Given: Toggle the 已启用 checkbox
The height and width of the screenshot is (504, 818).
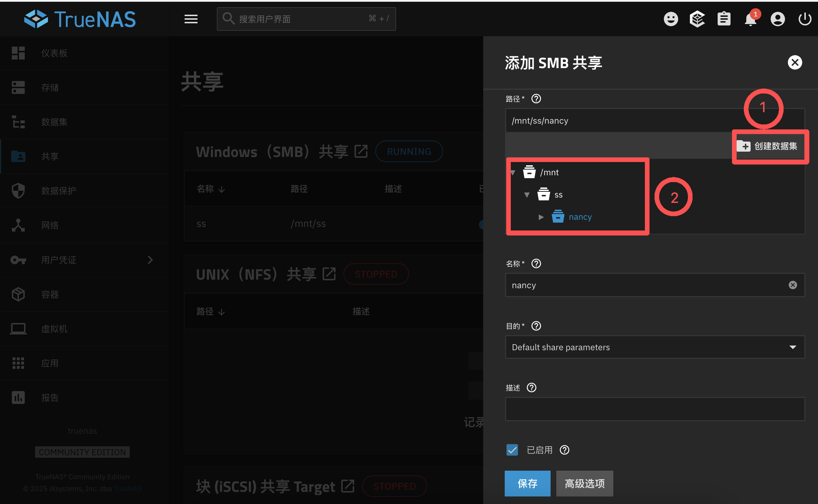Looking at the screenshot, I should coord(512,450).
